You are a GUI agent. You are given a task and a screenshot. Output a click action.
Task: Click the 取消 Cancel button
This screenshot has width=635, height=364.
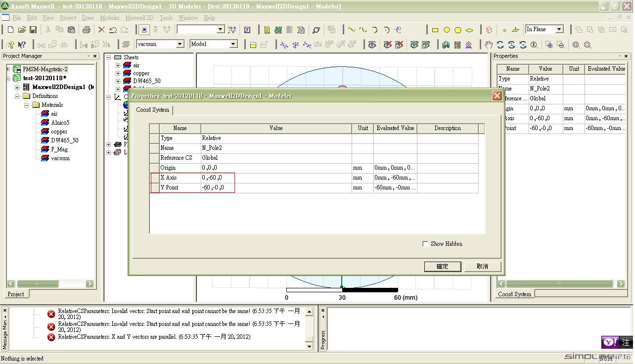tap(482, 267)
